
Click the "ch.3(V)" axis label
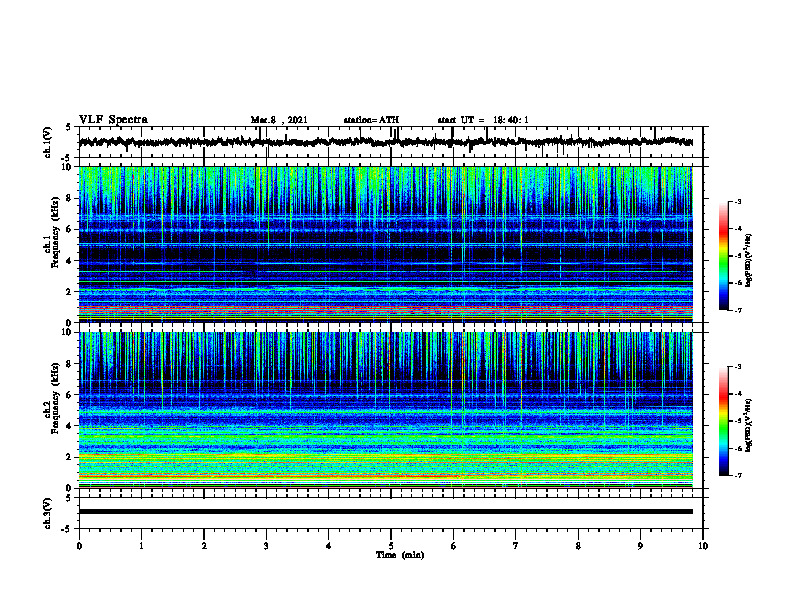(x=47, y=513)
